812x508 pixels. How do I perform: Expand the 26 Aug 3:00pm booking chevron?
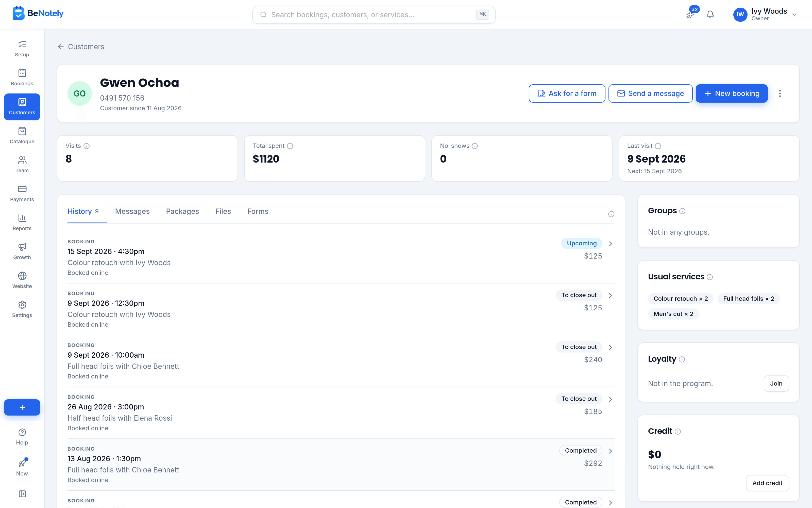tap(610, 399)
